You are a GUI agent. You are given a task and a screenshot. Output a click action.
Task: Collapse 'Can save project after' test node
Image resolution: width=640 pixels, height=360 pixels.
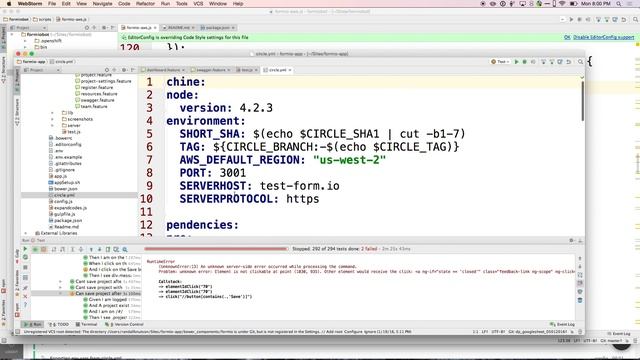pyautogui.click(x=60, y=293)
